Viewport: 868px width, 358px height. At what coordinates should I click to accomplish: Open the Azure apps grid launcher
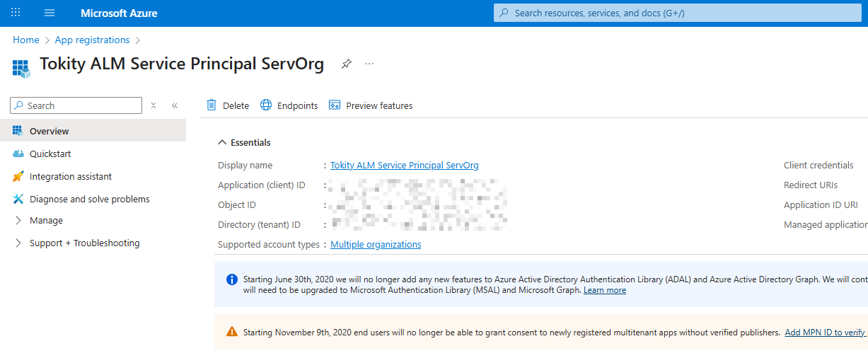coord(16,13)
